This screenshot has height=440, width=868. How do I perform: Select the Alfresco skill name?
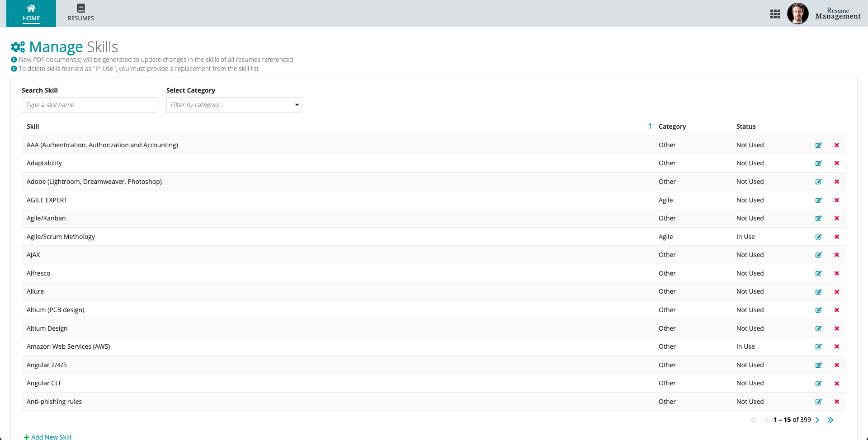click(x=38, y=273)
